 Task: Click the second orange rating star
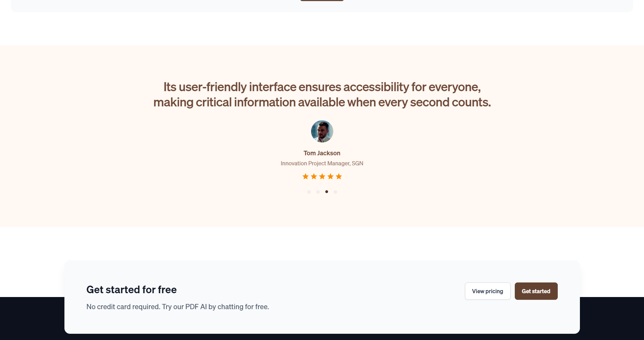314,176
